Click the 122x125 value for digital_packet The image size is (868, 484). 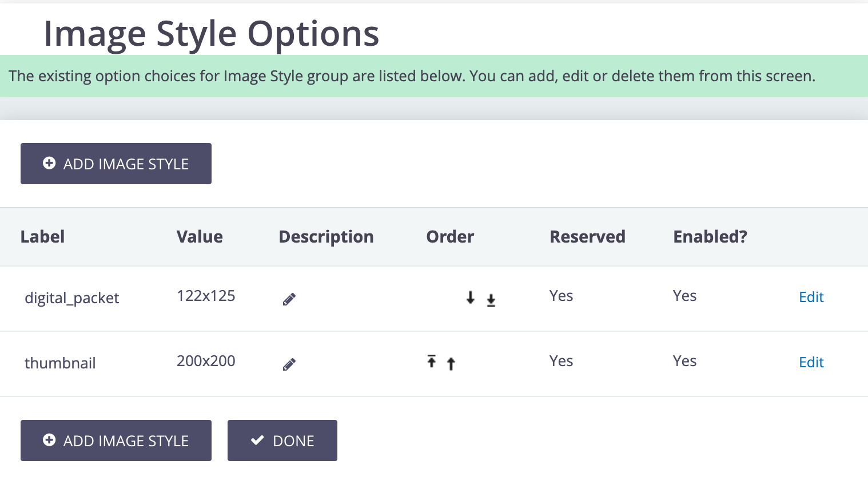pos(206,296)
